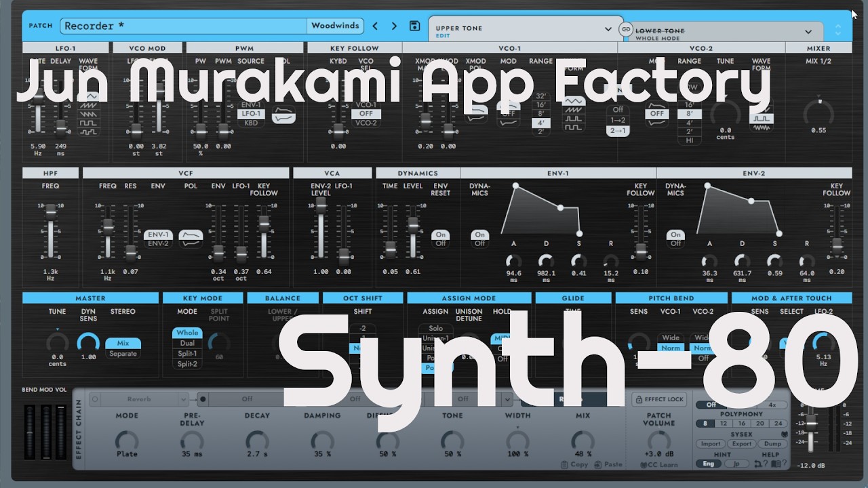Expand the Lower Tone dropdown
The height and width of the screenshot is (488, 868).
point(808,31)
